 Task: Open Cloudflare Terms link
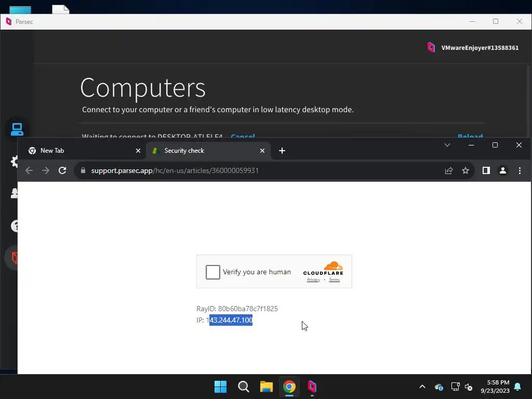tap(334, 280)
